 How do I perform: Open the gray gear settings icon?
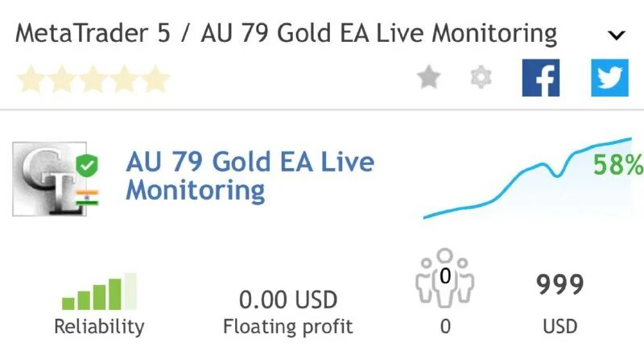point(481,78)
